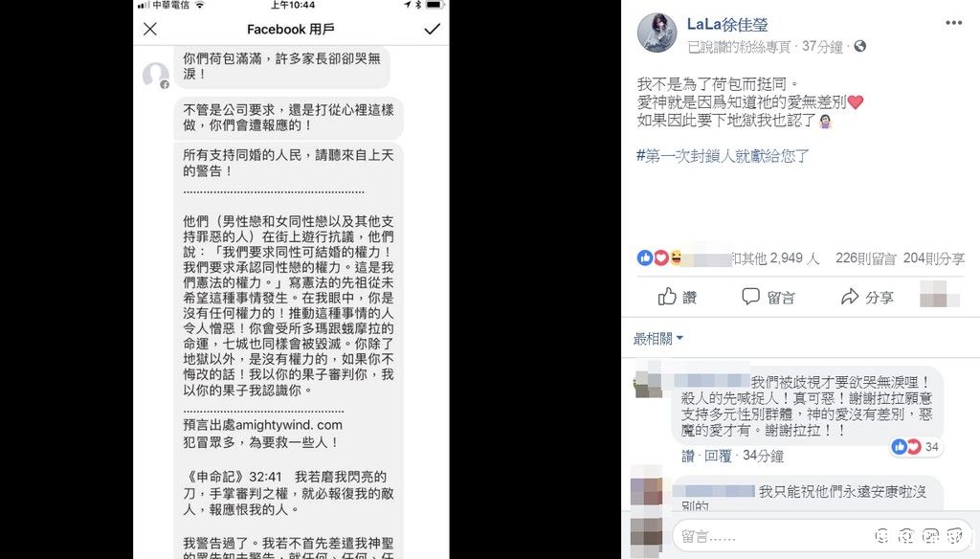The width and height of the screenshot is (980, 559).
Task: View the 204則分享 shares list
Action: click(x=934, y=258)
